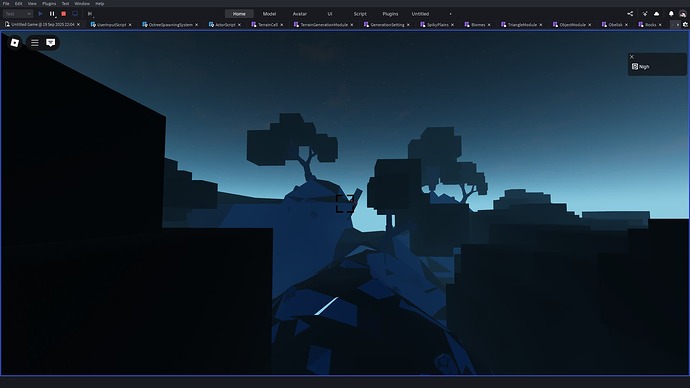Viewport: 690px width, 388px height.
Task: Click the Assistant sparkle icon
Action: pos(645,14)
